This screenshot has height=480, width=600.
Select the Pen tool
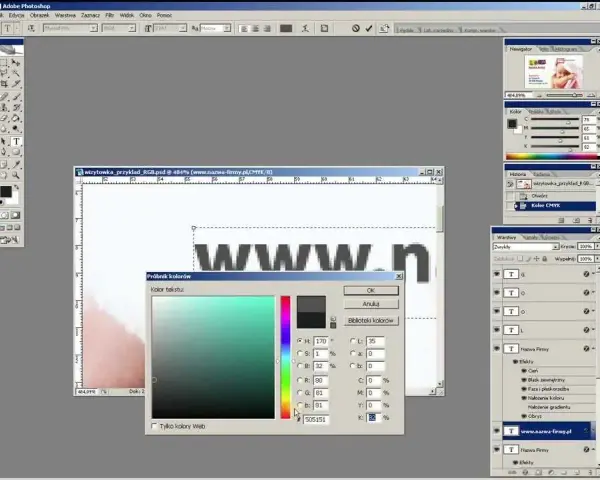pyautogui.click(x=4, y=152)
